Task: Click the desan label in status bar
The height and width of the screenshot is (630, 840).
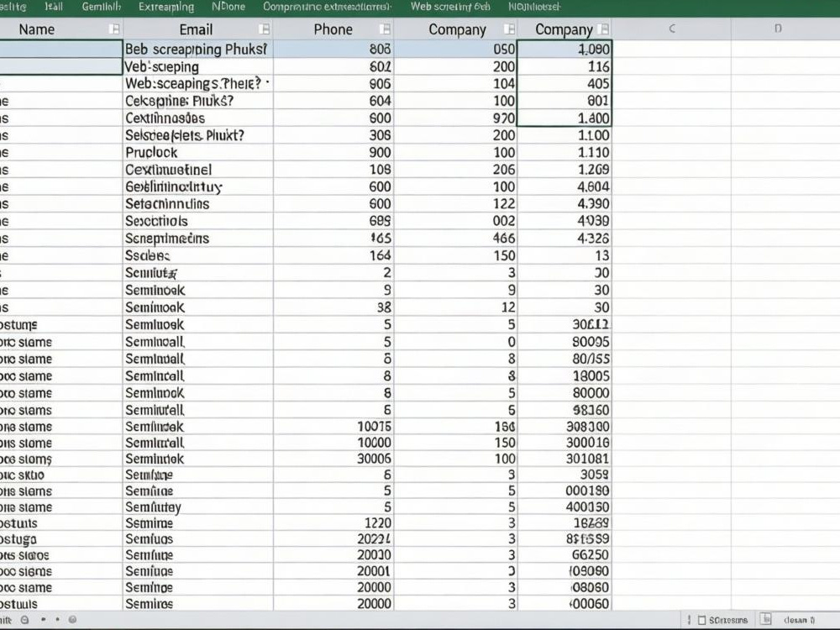Action: pos(800,620)
